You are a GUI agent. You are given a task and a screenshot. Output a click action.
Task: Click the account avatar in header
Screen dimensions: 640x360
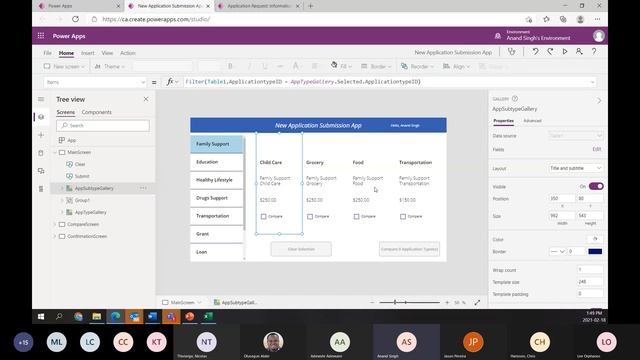pos(598,36)
